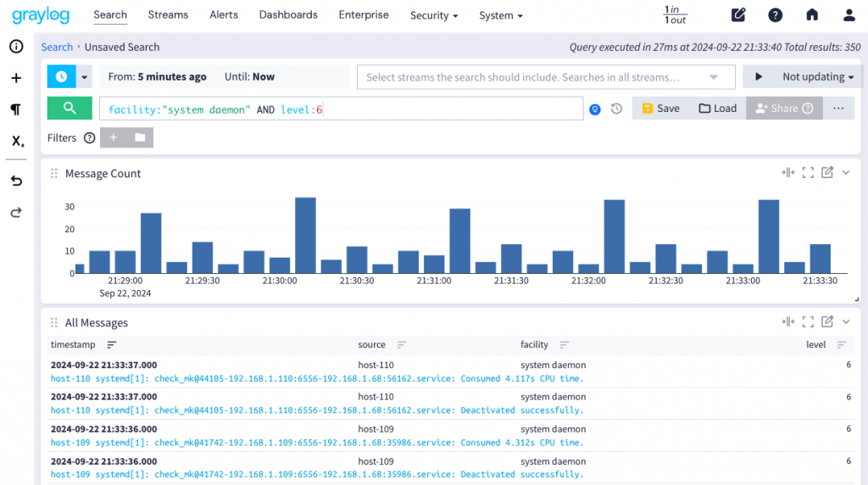Edit the All Messages widget
Screen dimensions: 868x485
827,321
